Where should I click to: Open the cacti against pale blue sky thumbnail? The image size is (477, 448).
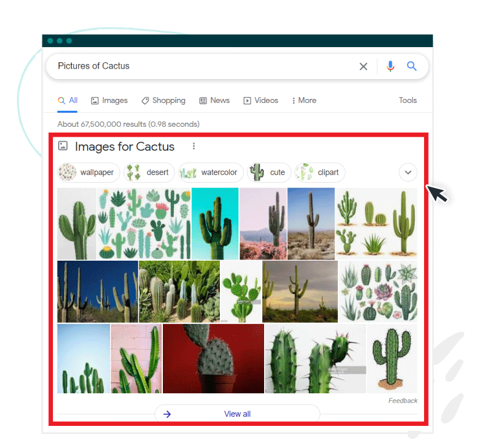pos(84,358)
